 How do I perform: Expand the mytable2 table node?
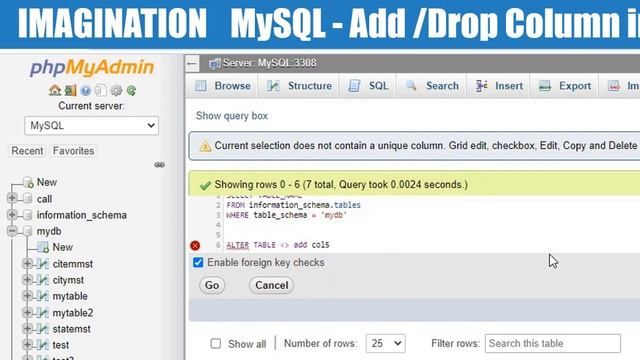(x=27, y=312)
